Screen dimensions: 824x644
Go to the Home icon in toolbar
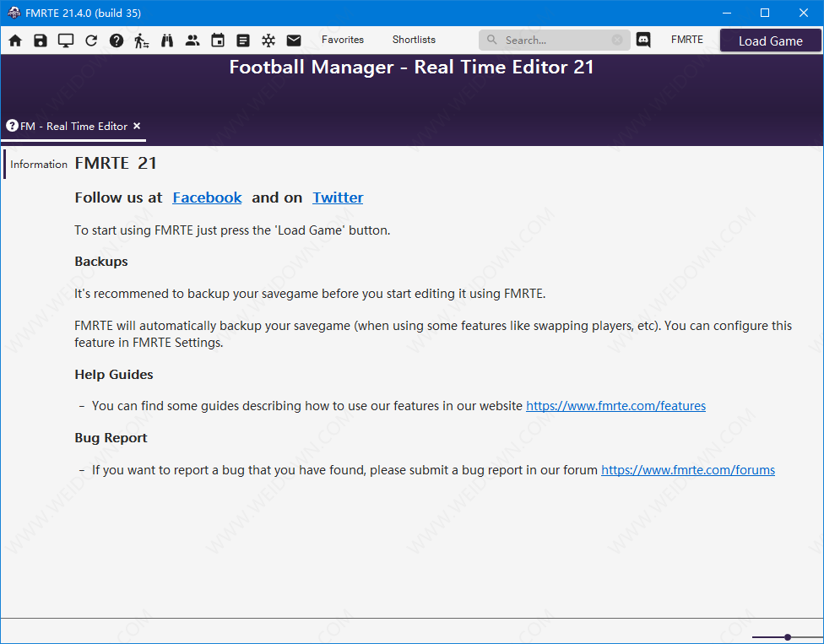[x=15, y=41]
